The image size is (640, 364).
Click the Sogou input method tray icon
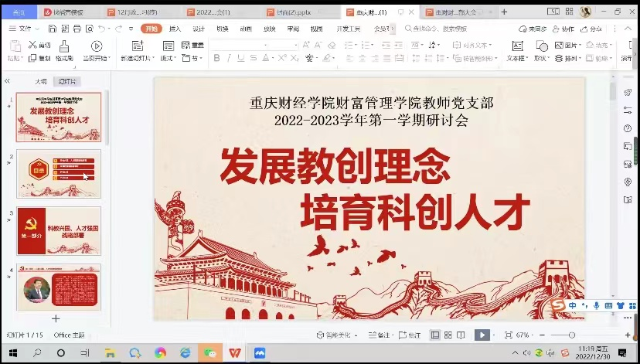coord(564,352)
